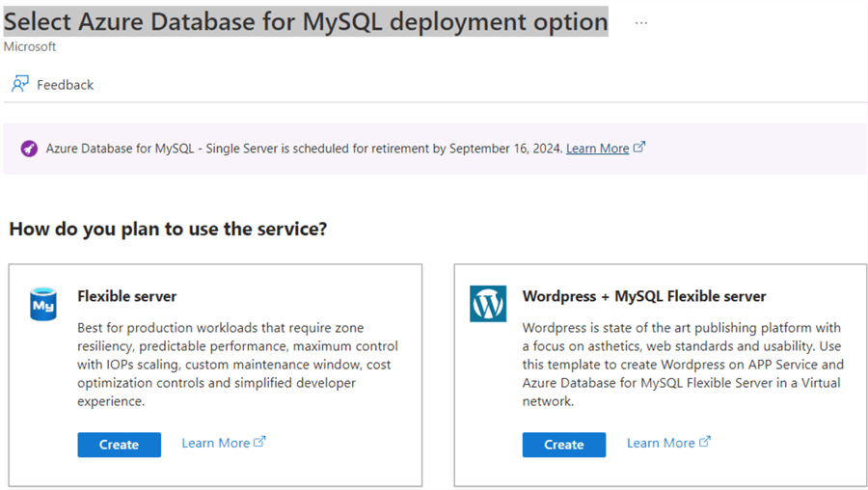
Task: Open the ellipsis more options menu
Action: pos(641,22)
